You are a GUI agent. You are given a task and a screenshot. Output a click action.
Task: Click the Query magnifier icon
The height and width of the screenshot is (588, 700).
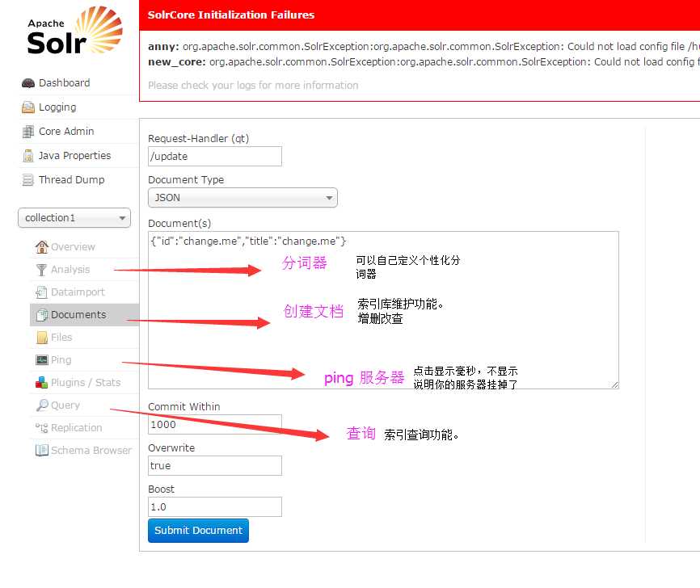pos(42,405)
